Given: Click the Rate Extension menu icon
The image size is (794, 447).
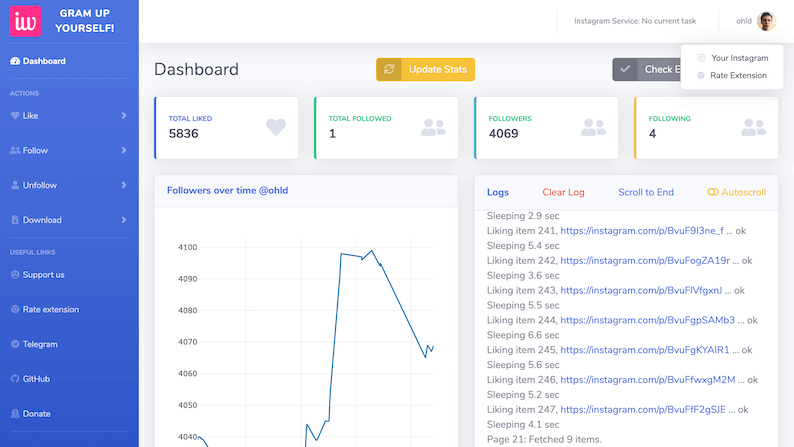Looking at the screenshot, I should [x=701, y=75].
